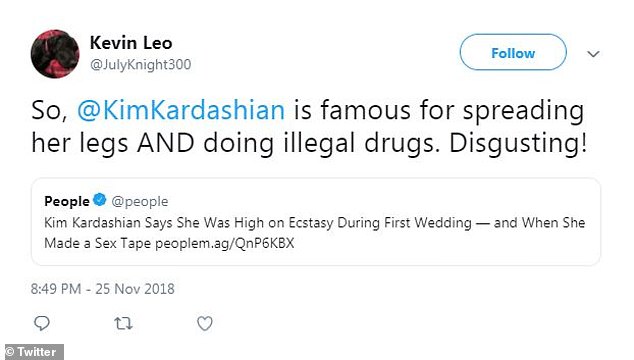Click 'Made a Sex Tape' quoted text line
634x360 pixels.
(x=97, y=244)
